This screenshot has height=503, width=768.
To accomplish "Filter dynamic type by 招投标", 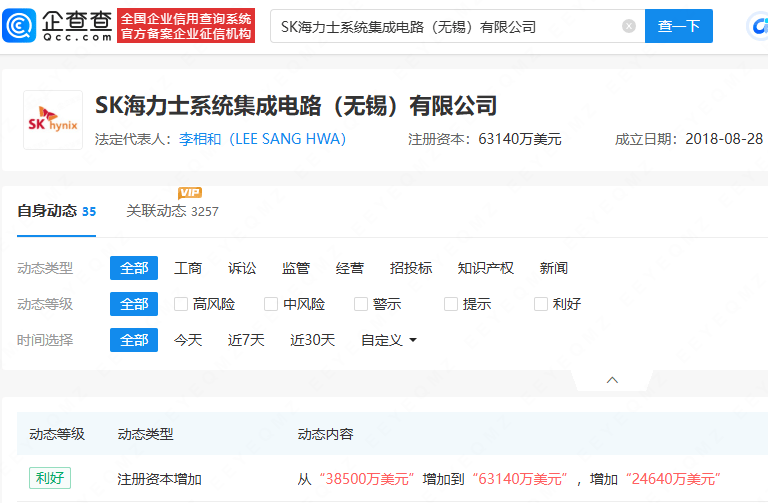I will click(411, 268).
